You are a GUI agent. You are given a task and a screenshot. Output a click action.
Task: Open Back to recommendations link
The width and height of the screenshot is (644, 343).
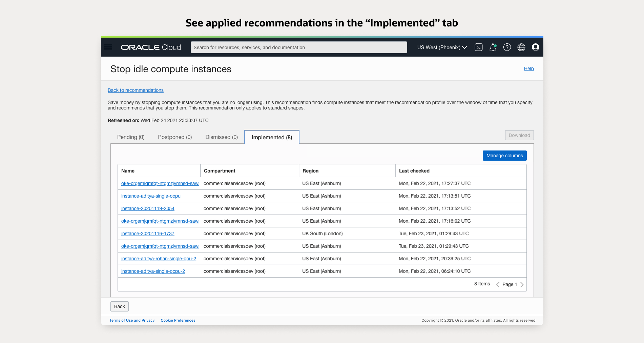point(135,90)
